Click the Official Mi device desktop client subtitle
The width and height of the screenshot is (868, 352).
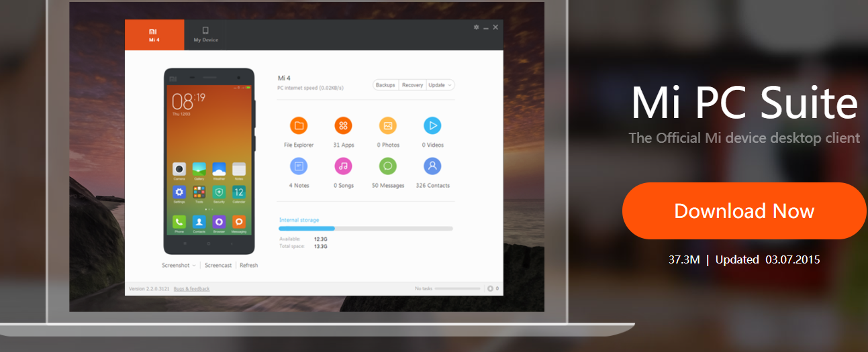(744, 138)
